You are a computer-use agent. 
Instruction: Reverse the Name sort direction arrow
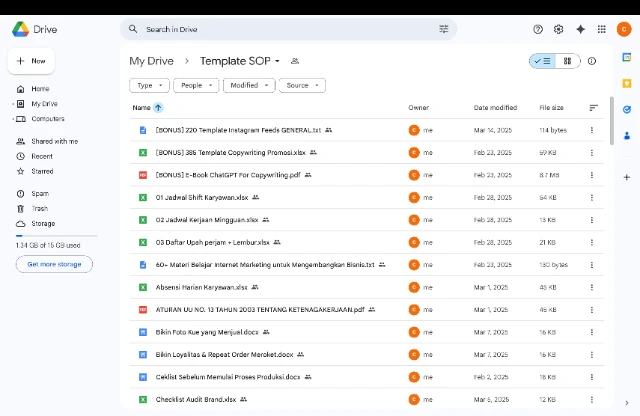coord(158,107)
